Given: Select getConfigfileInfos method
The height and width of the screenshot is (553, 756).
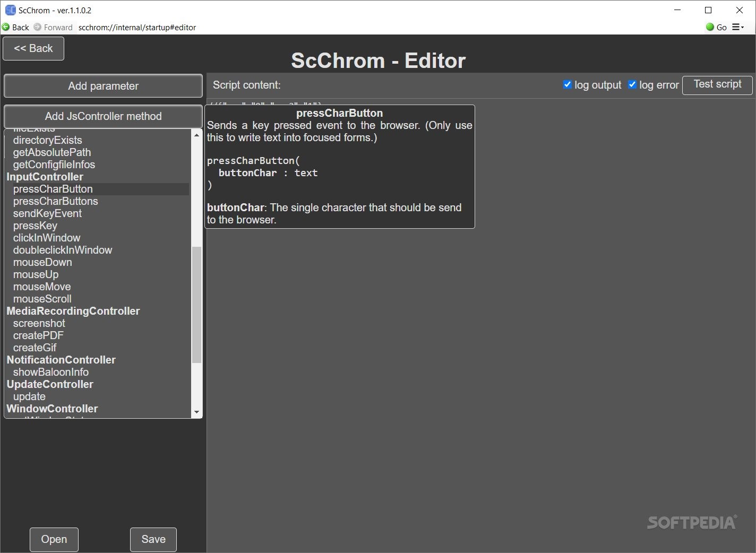Looking at the screenshot, I should [54, 165].
